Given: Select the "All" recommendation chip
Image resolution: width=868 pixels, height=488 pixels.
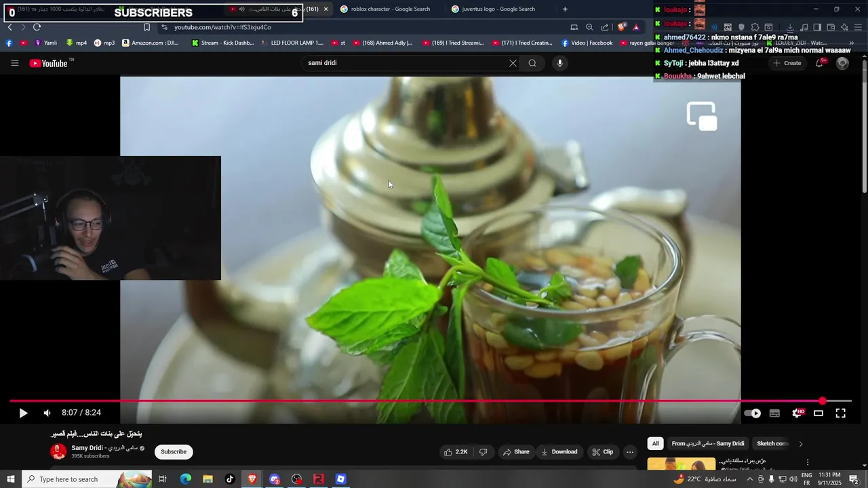Looking at the screenshot, I should [655, 444].
